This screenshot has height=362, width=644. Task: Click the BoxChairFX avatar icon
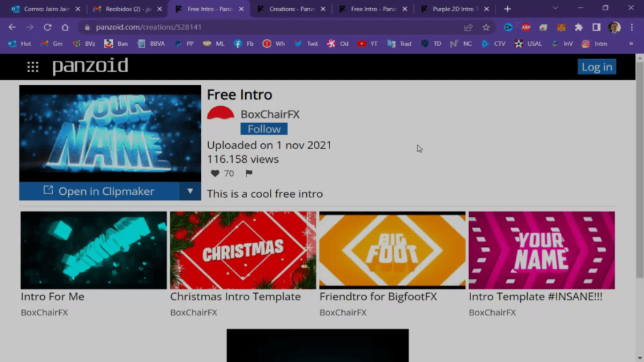pyautogui.click(x=220, y=114)
